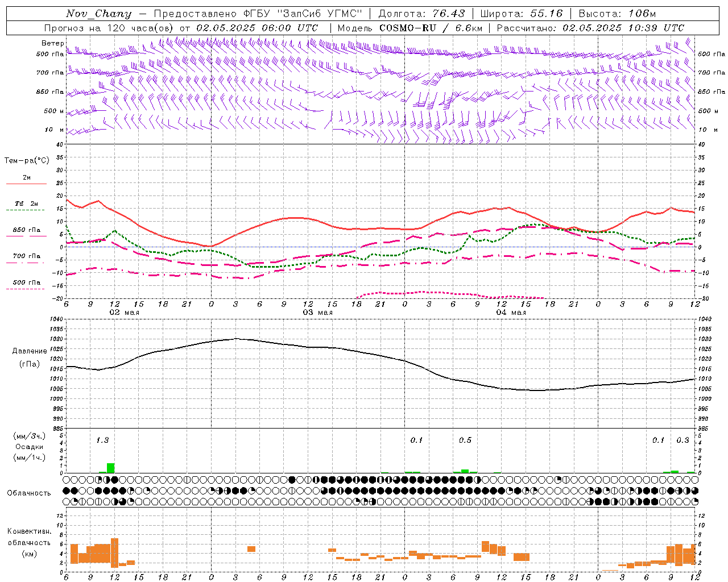Click the Td 2м legend entry
The height and width of the screenshot is (582, 728).
point(26,203)
